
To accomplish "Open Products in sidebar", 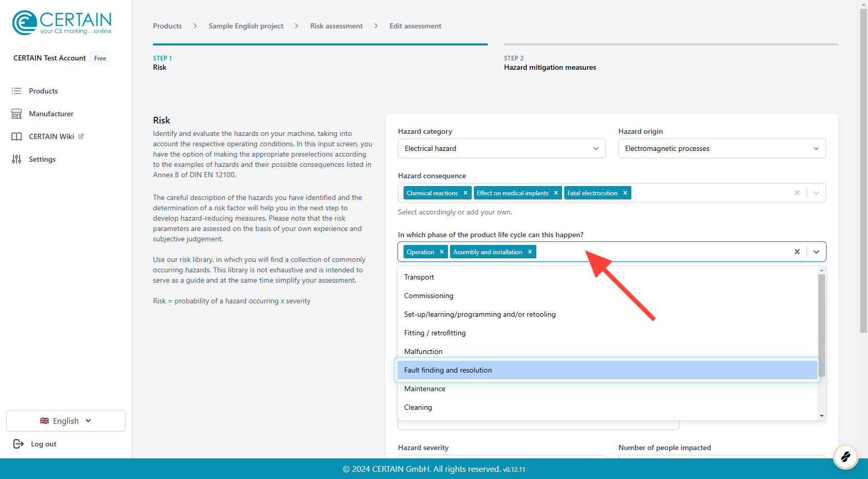I will [43, 91].
